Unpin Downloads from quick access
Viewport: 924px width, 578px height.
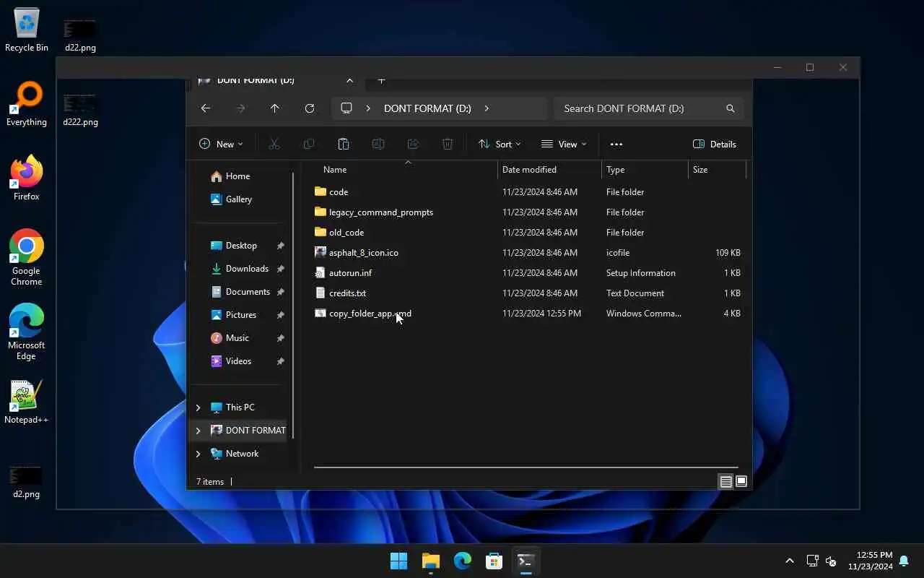[x=280, y=269]
